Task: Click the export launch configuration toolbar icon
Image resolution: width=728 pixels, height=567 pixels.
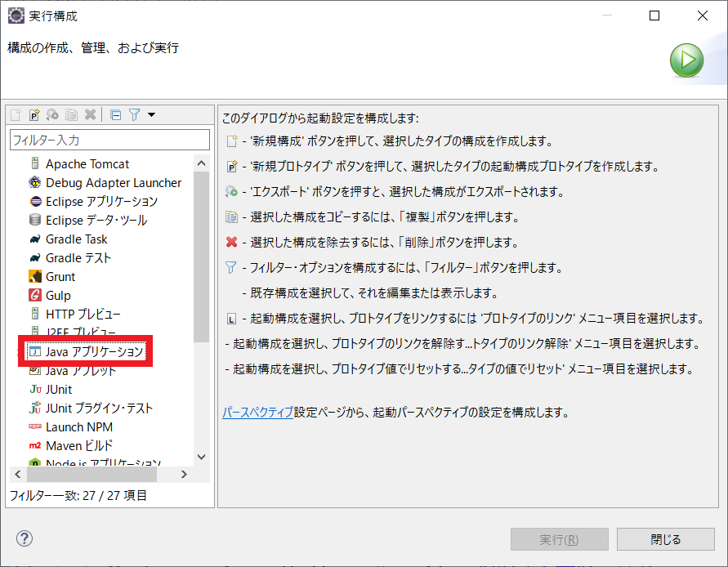Action: (52, 114)
